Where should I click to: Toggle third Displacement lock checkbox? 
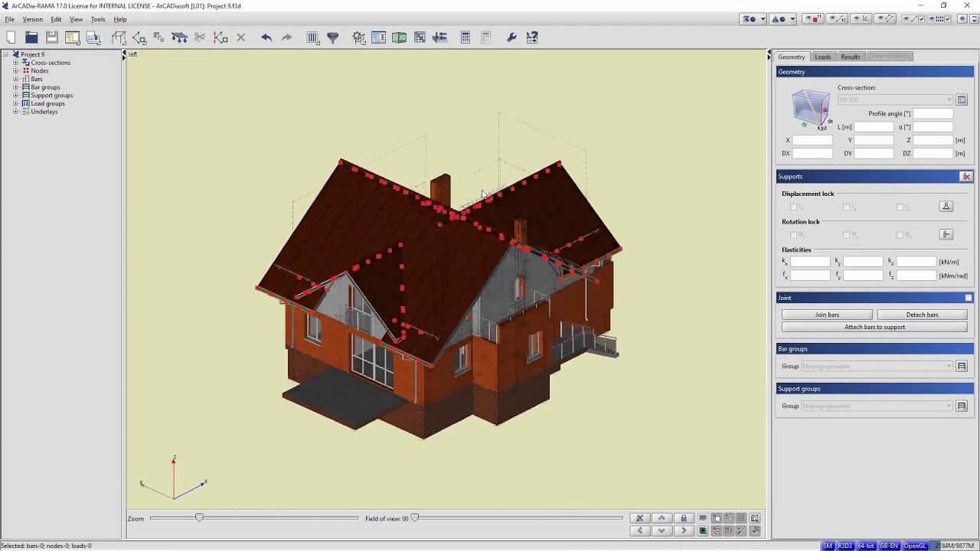pos(900,207)
